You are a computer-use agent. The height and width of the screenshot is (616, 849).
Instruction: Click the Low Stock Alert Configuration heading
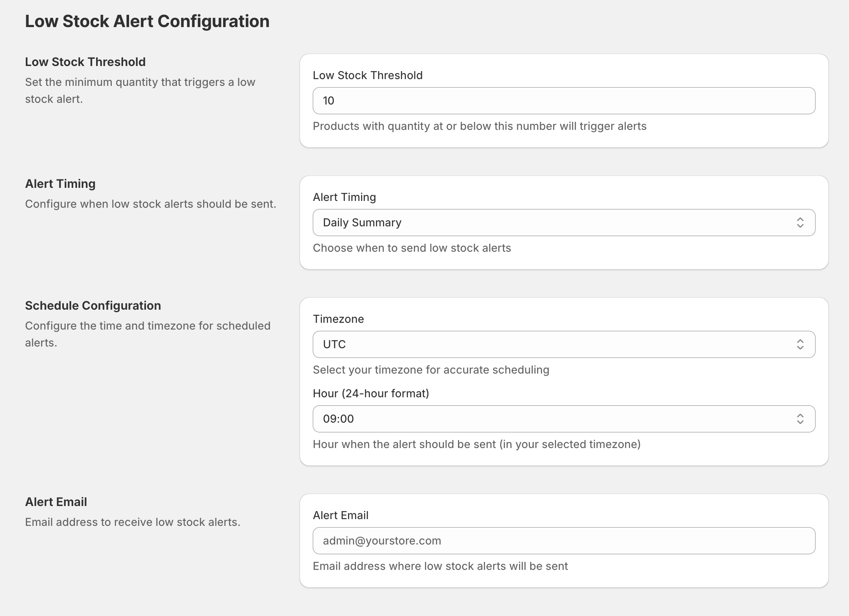point(147,21)
